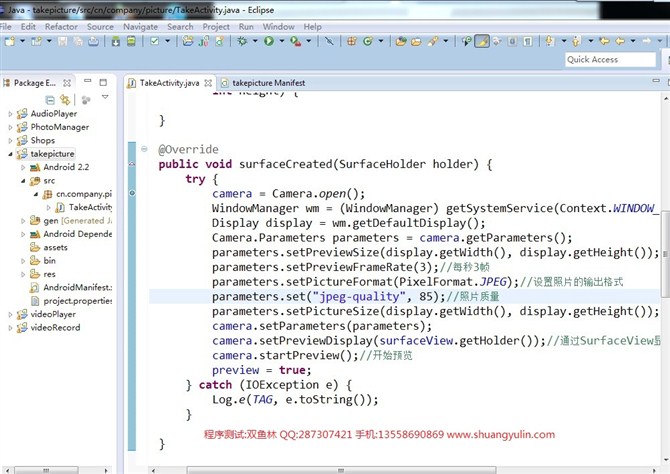This screenshot has height=474, width=670.
Task: Expand the res folder node
Action: click(23, 274)
